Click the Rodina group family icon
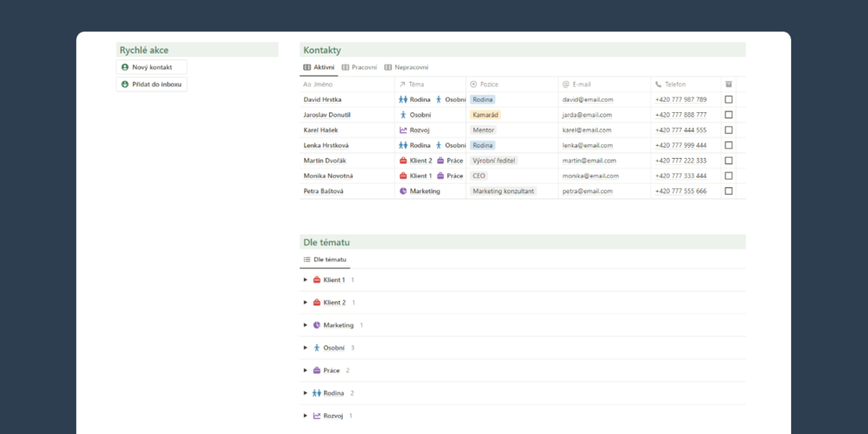The width and height of the screenshot is (868, 434). [317, 393]
